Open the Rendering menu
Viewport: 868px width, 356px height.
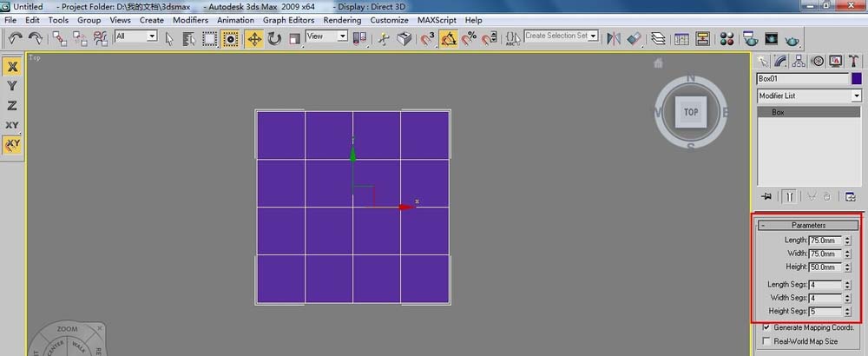(x=342, y=20)
